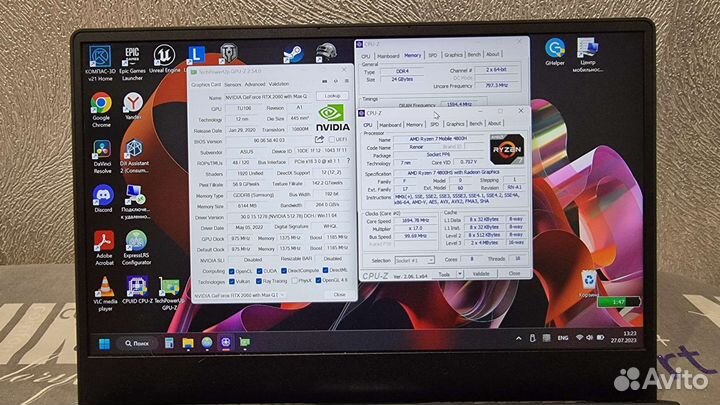The width and height of the screenshot is (720, 405).
Task: Toggle the DirectML checkbox
Action: point(325,270)
